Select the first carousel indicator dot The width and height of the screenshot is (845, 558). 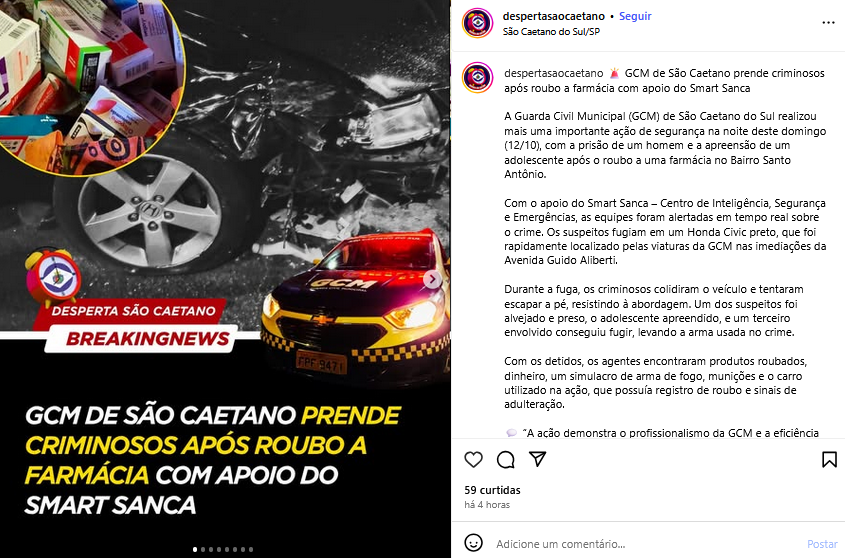195,549
